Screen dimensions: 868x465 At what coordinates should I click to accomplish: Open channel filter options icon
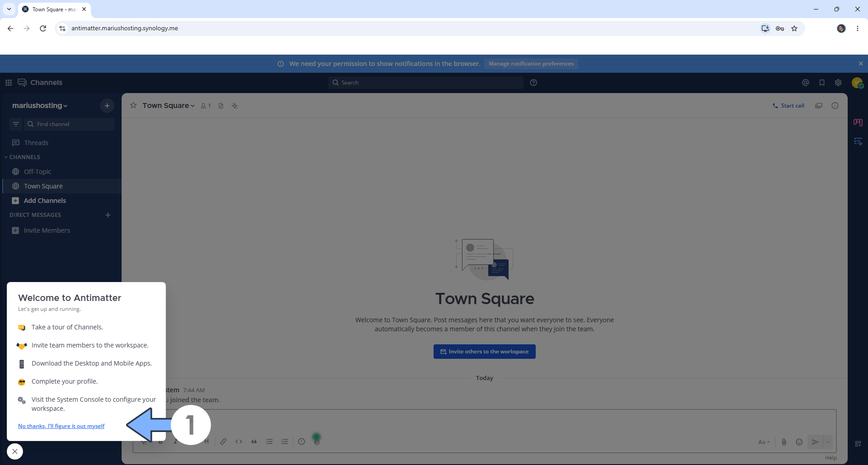point(16,124)
